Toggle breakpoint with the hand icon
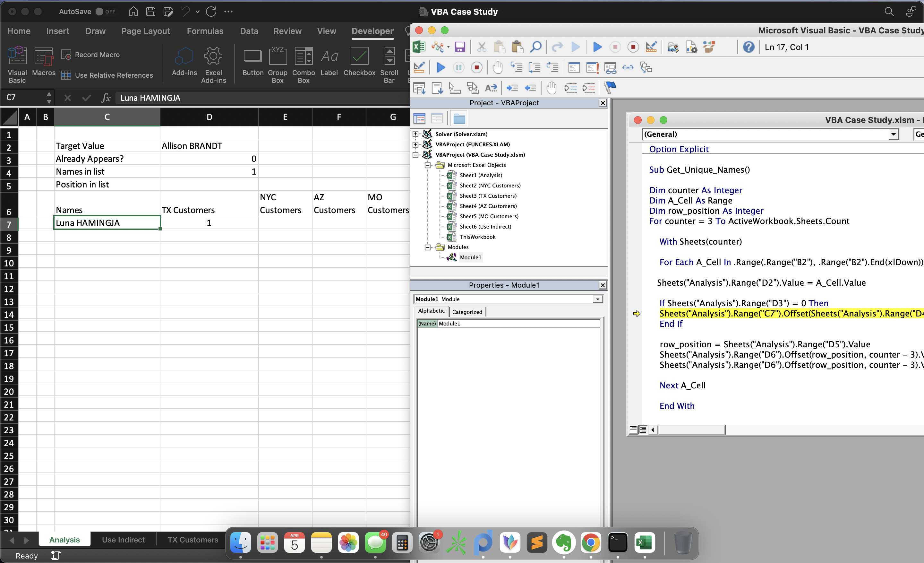The height and width of the screenshot is (563, 924). [497, 68]
